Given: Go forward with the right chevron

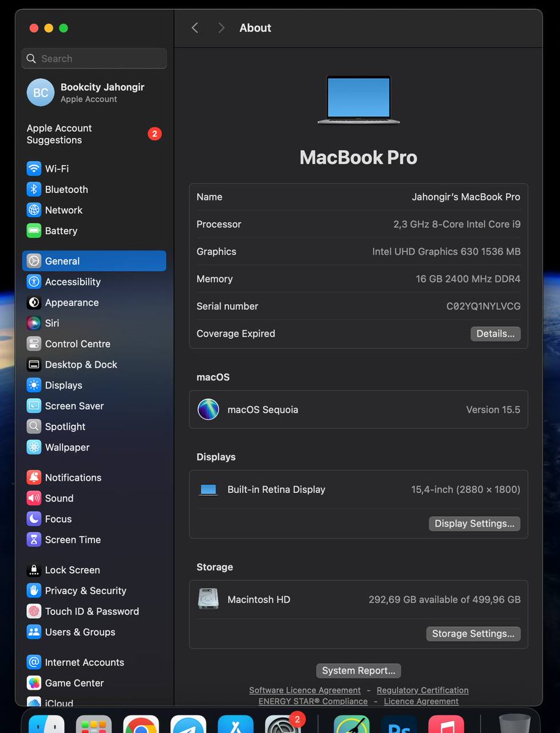Looking at the screenshot, I should point(221,28).
